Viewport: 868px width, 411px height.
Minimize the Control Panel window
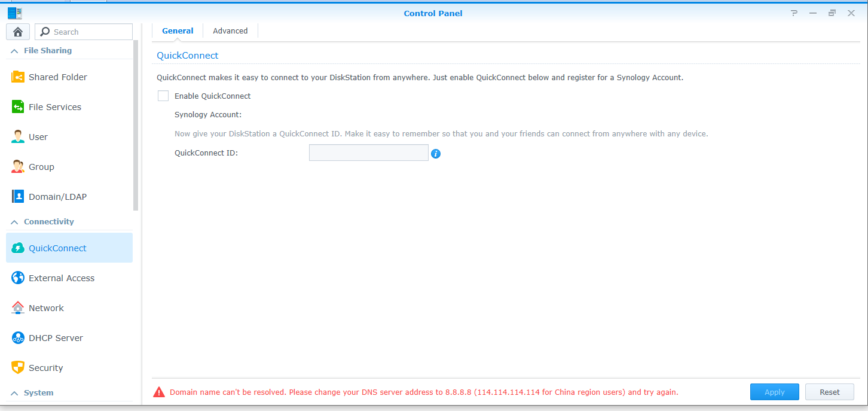pyautogui.click(x=813, y=13)
